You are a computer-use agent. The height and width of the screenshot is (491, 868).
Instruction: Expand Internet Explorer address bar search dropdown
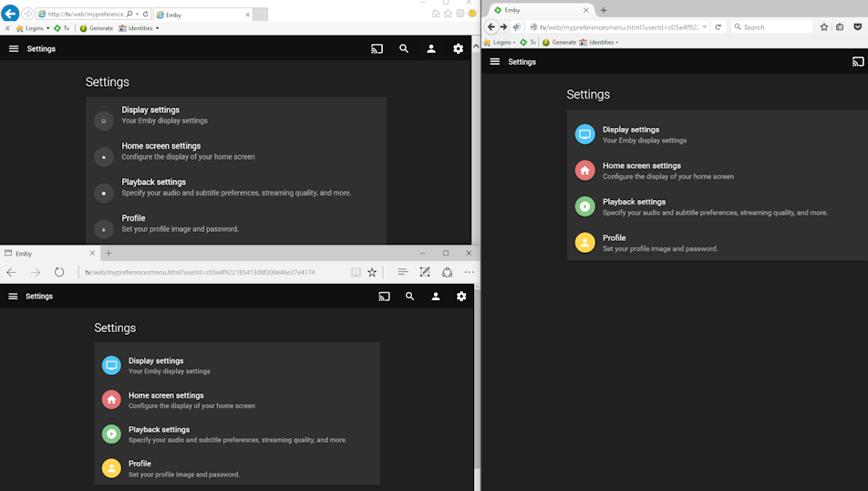tap(138, 14)
